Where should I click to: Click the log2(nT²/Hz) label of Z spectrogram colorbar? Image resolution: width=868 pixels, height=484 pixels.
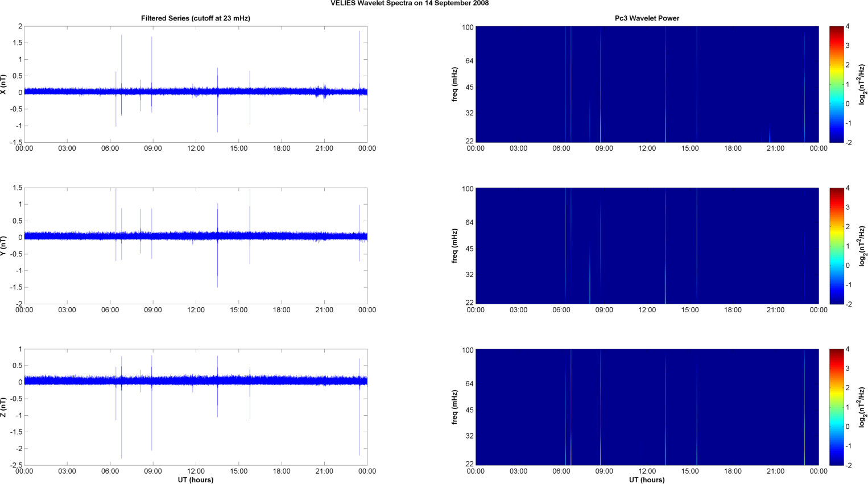[x=862, y=407]
